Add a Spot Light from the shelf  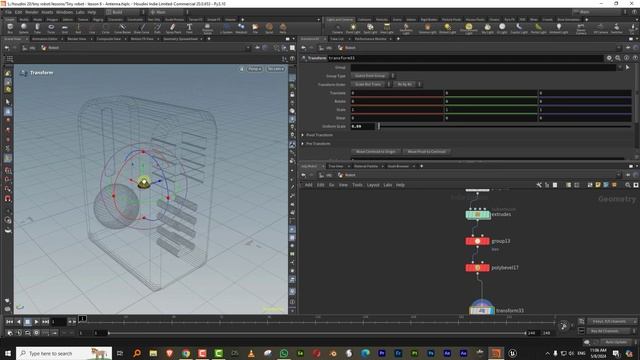pos(370,28)
